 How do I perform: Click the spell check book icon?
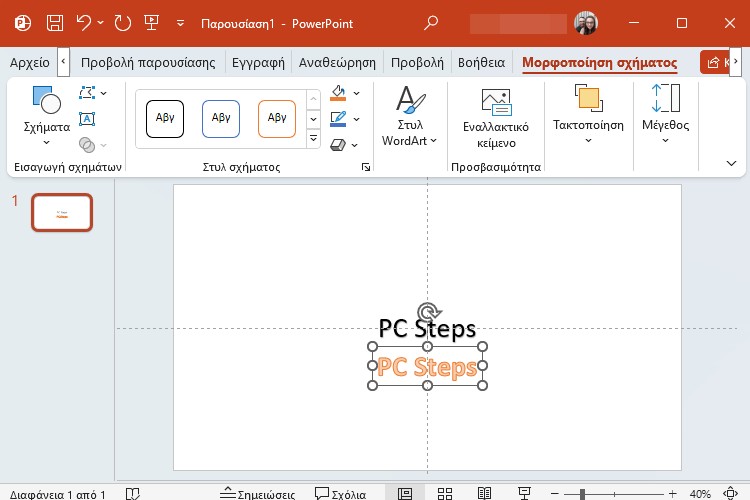pos(132,493)
